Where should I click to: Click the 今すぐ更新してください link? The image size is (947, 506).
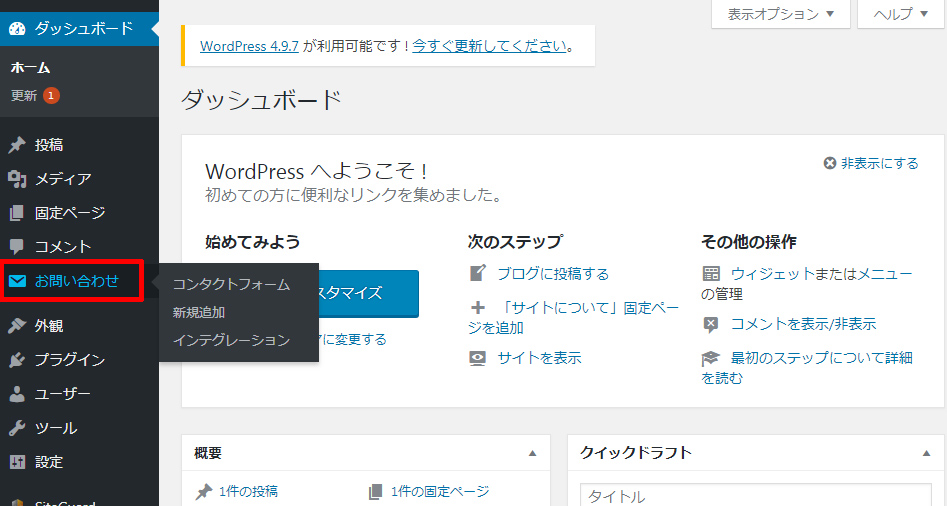490,46
